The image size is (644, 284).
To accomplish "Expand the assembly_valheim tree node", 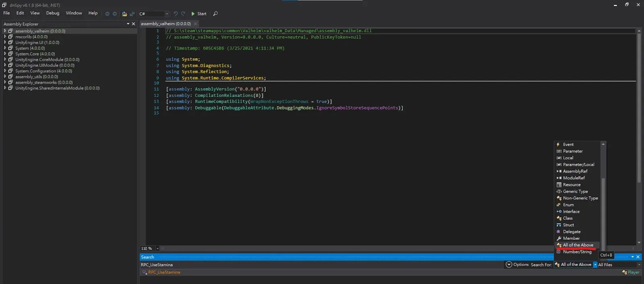I will (5, 31).
